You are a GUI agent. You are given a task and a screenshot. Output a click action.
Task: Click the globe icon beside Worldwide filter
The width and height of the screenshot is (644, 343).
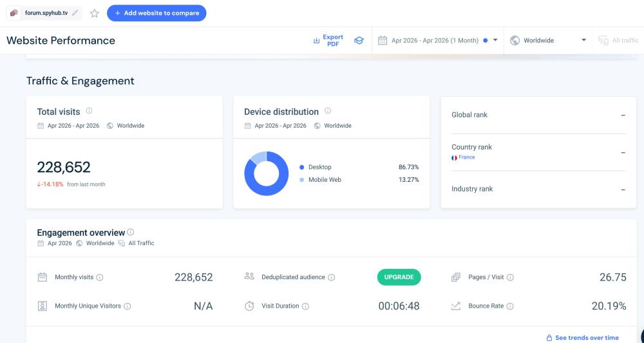pos(515,41)
